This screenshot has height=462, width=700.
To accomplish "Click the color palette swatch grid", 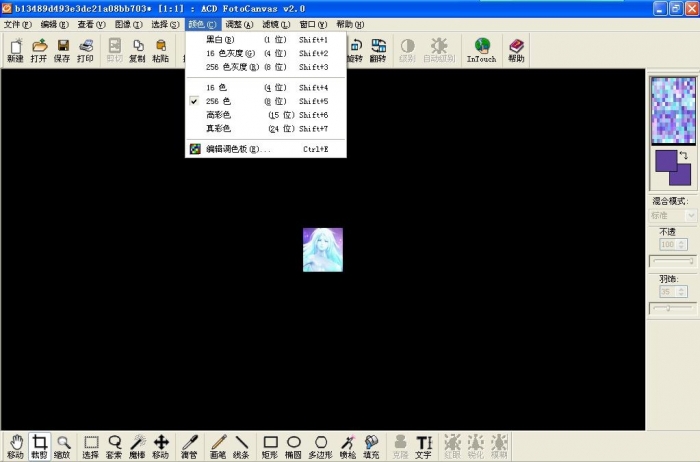I will point(673,111).
